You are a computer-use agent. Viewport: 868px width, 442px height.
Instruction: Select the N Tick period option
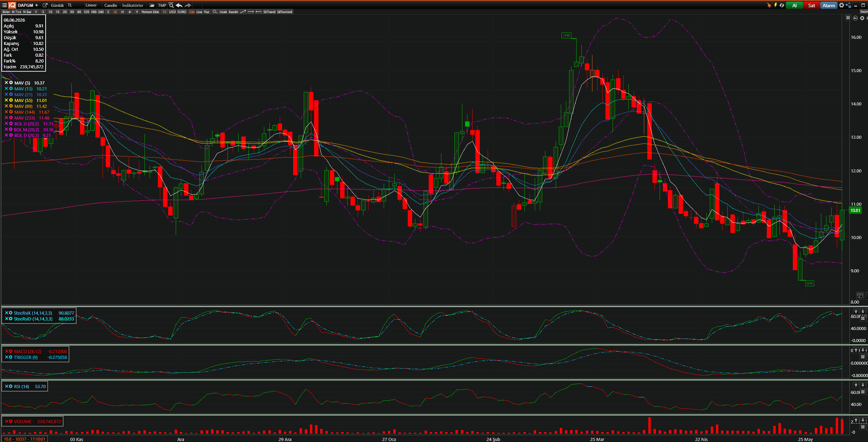click(x=16, y=12)
